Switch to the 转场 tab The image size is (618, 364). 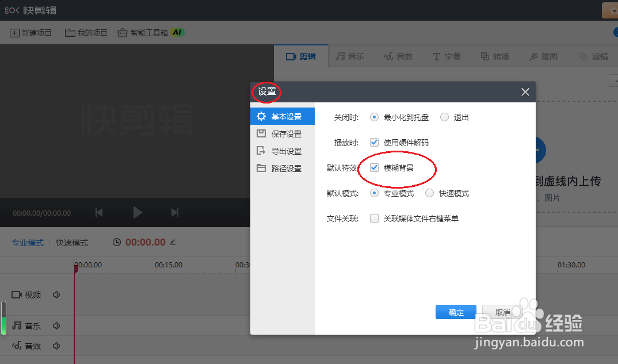[x=495, y=56]
